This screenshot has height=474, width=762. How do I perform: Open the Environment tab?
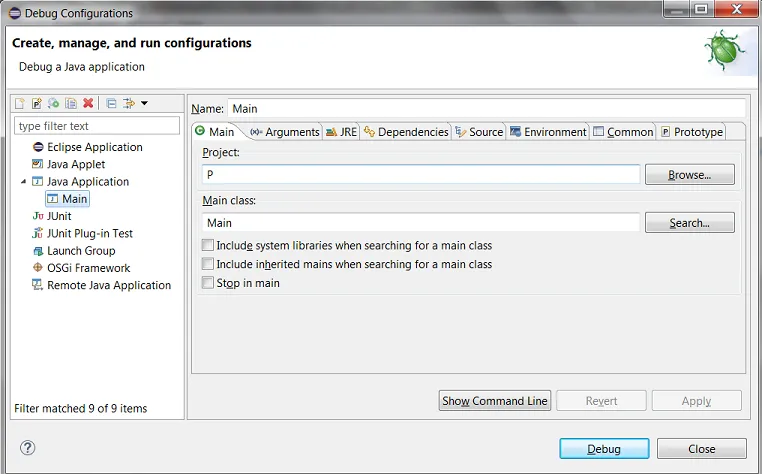pyautogui.click(x=548, y=132)
